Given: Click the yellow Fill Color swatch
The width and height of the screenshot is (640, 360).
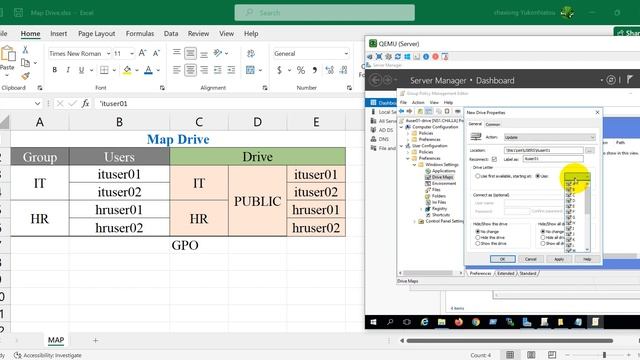Looking at the screenshot, I should (127, 70).
